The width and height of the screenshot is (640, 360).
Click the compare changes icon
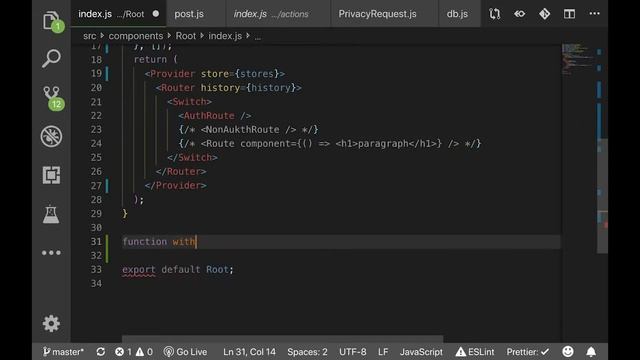(495, 14)
